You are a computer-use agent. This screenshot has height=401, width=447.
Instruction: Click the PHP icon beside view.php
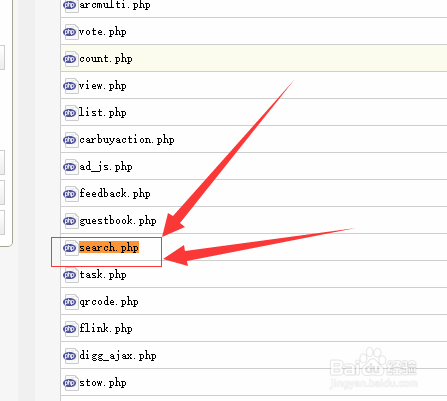pyautogui.click(x=70, y=86)
